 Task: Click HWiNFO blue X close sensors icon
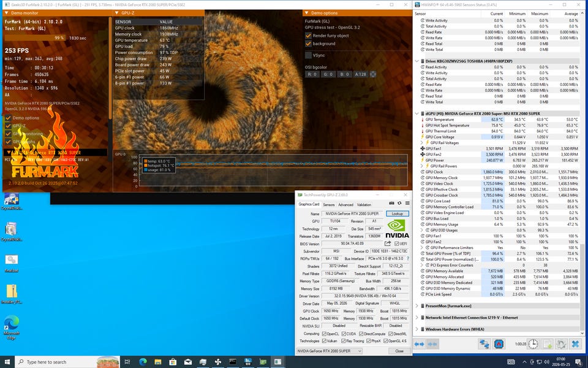click(x=575, y=344)
